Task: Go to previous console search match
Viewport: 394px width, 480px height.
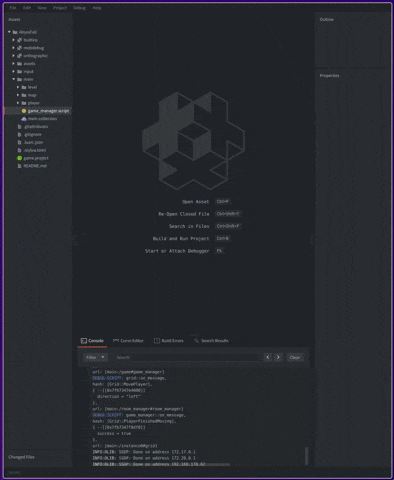Action: pos(268,357)
